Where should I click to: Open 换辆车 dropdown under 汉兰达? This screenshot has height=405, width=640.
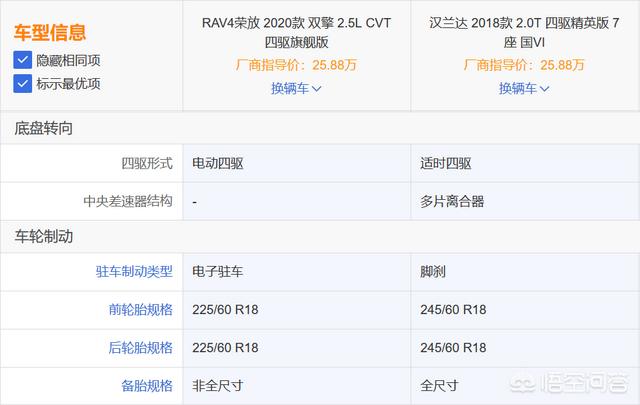(525, 88)
